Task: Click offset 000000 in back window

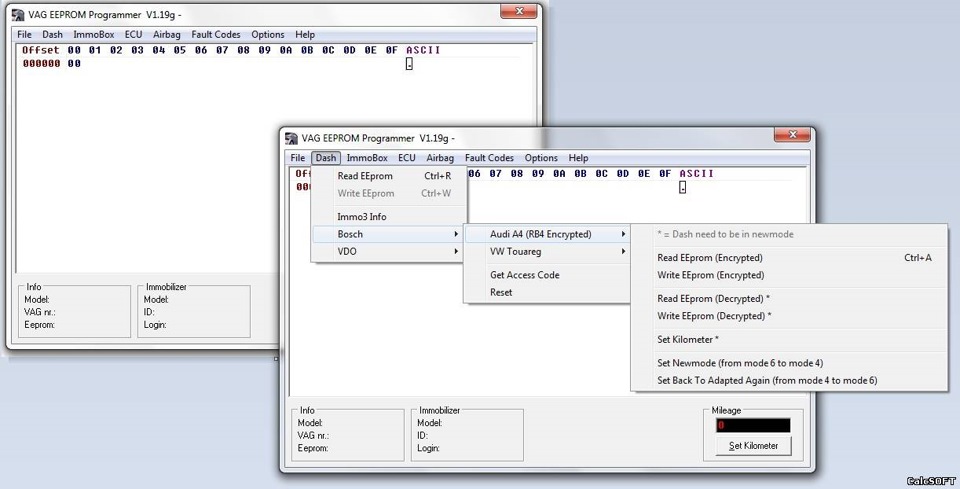Action: pos(41,63)
